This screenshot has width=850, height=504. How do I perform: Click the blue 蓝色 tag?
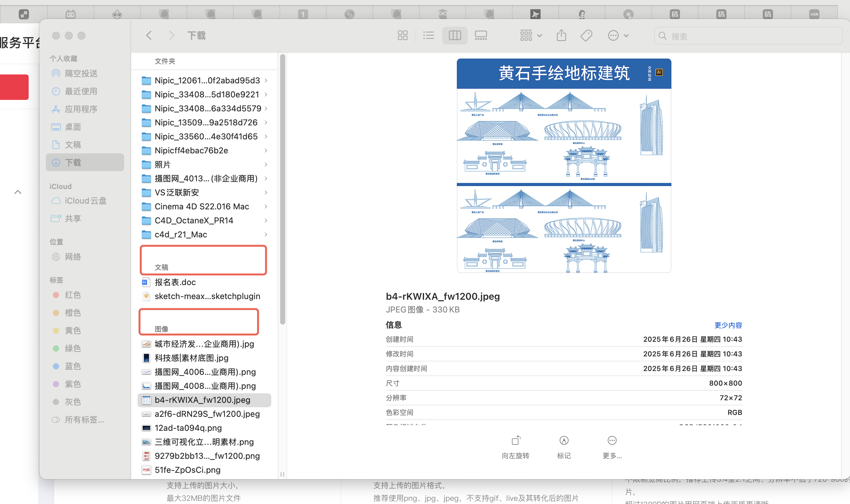(x=73, y=366)
